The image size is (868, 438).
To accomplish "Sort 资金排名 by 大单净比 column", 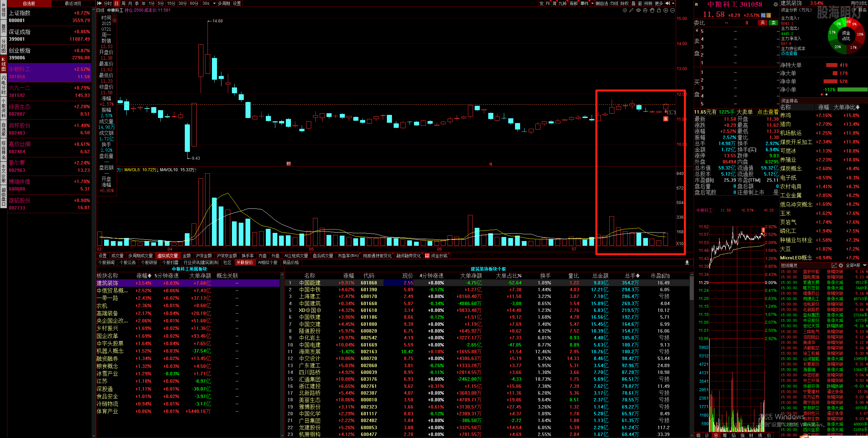I will pos(847,107).
